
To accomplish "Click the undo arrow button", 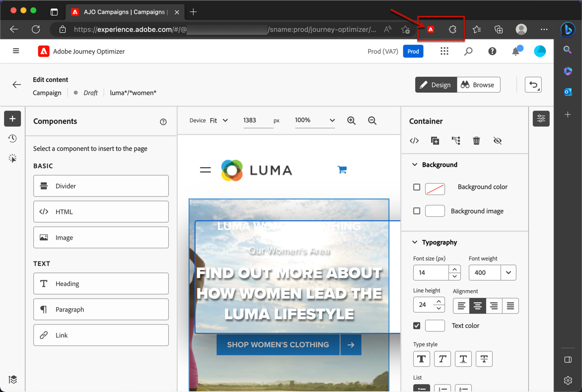I will (x=533, y=85).
